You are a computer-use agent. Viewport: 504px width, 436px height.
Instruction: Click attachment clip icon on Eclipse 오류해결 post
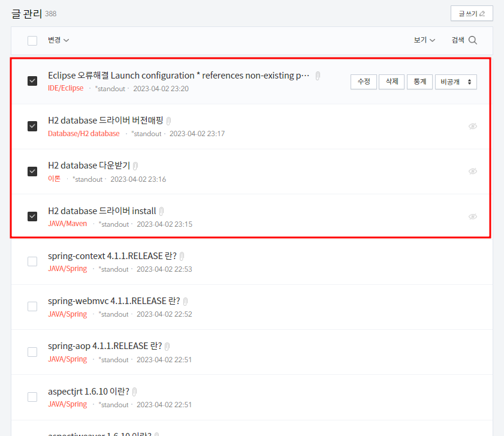318,76
